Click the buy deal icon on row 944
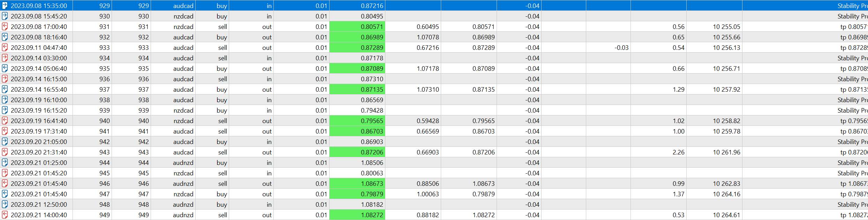 [5, 162]
